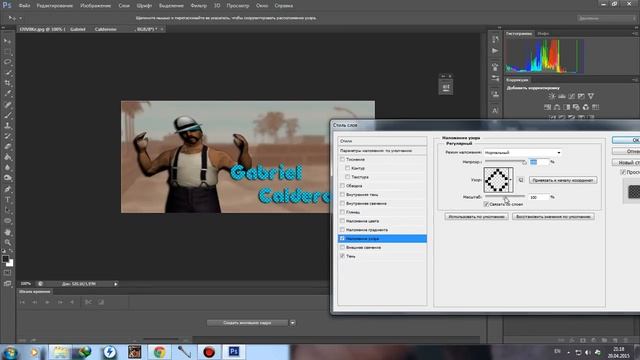Click Использовать по умолчанию button
This screenshot has width=640, height=360.
(x=477, y=216)
